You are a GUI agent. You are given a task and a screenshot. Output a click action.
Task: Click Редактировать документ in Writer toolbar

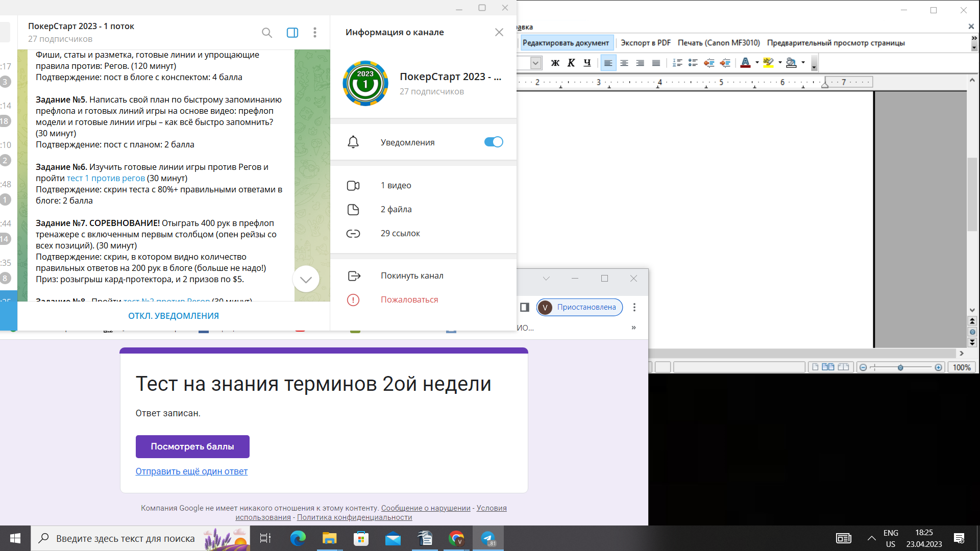pyautogui.click(x=566, y=43)
